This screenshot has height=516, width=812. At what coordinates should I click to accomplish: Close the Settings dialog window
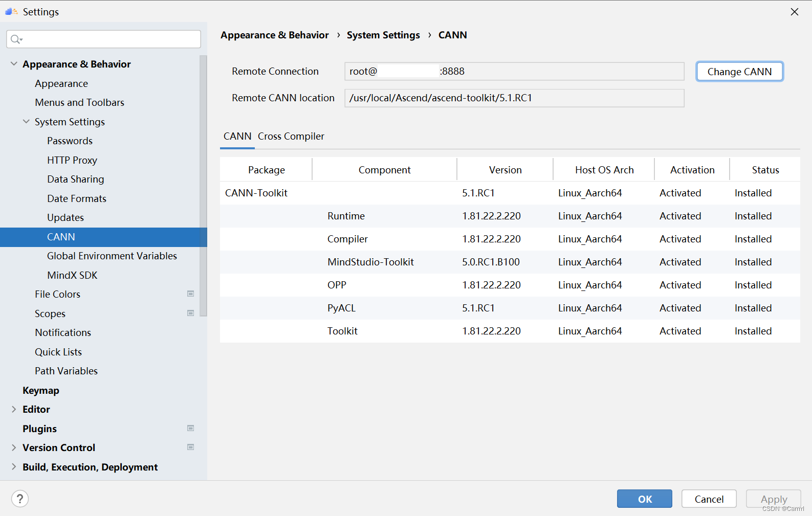point(794,11)
